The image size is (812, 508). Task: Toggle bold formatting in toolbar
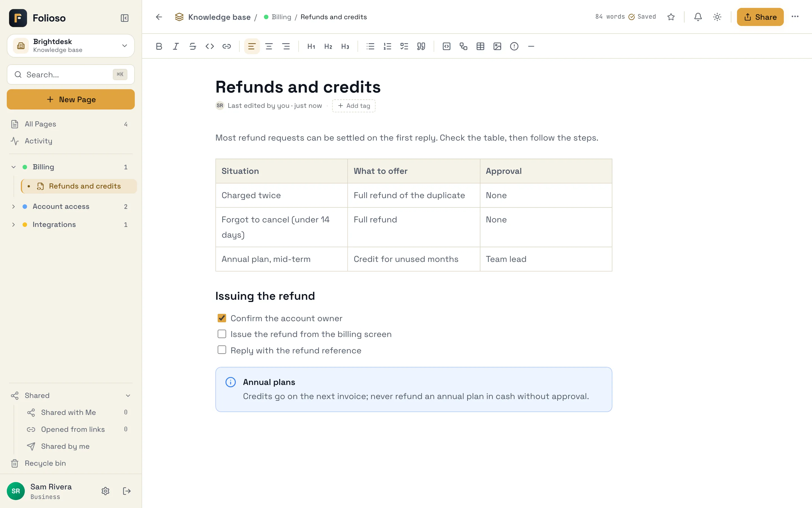159,46
